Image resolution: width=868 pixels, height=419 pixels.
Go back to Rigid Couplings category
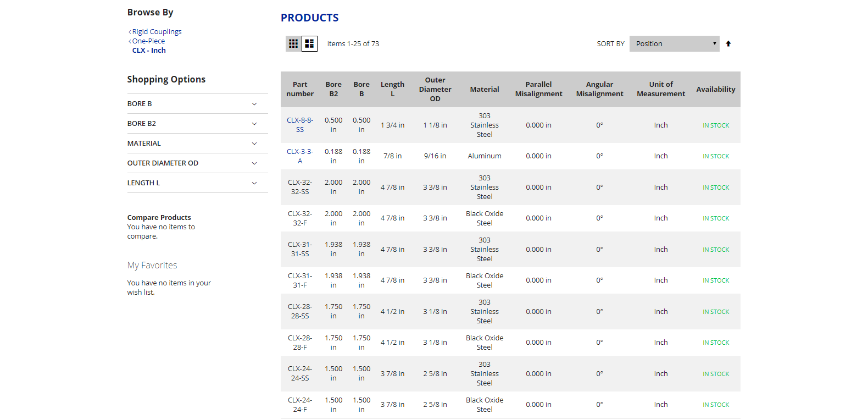[x=157, y=32]
